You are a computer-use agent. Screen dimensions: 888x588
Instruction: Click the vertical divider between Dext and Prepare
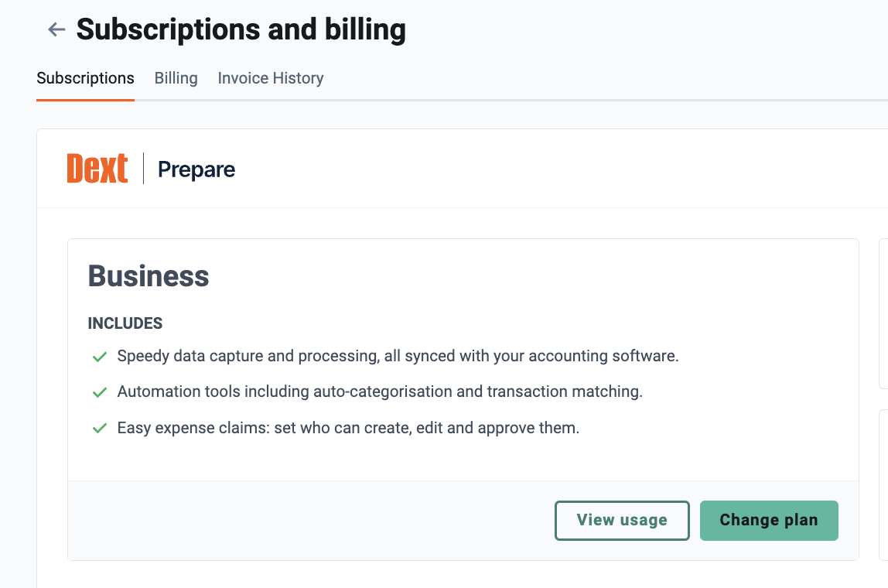pos(143,168)
